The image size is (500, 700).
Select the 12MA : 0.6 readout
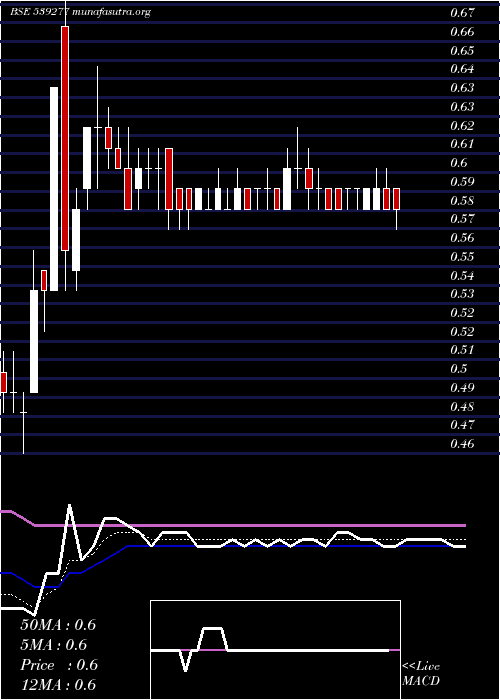point(58,685)
